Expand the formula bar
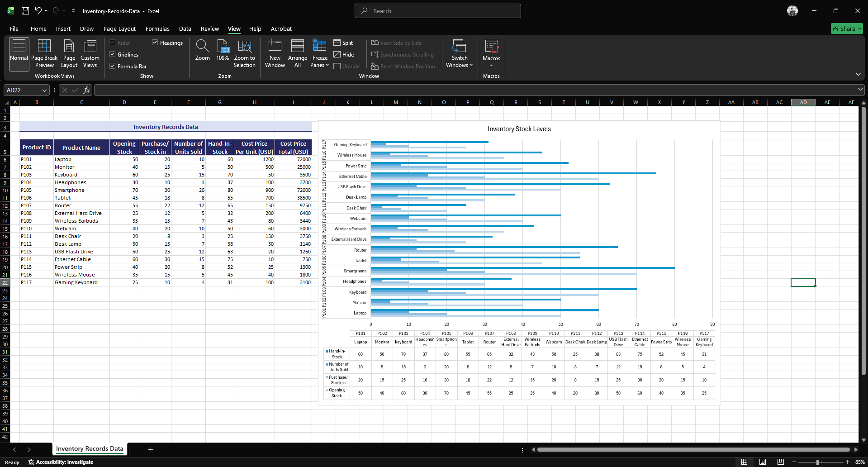Image resolution: width=868 pixels, height=467 pixels. 860,90
